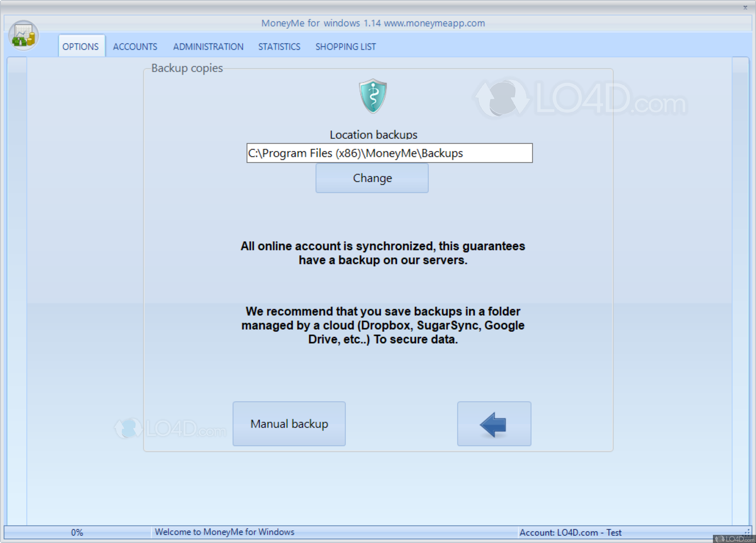756x543 pixels.
Task: Click the 'Backup copies' group heading
Action: coord(187,68)
